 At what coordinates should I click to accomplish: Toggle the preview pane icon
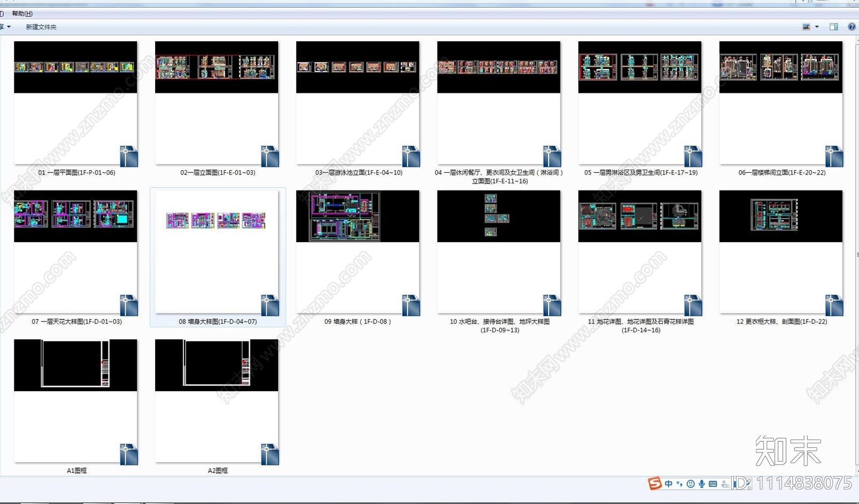[x=834, y=27]
